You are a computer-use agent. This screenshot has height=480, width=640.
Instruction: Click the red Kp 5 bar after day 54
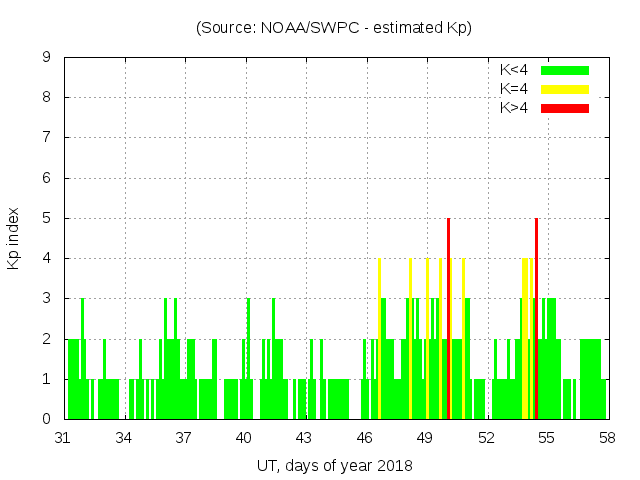click(x=537, y=318)
